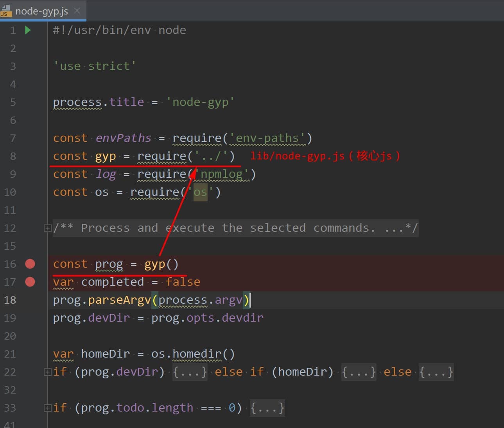504x428 pixels.
Task: Remove the breakpoint on line 16
Action: tap(30, 264)
